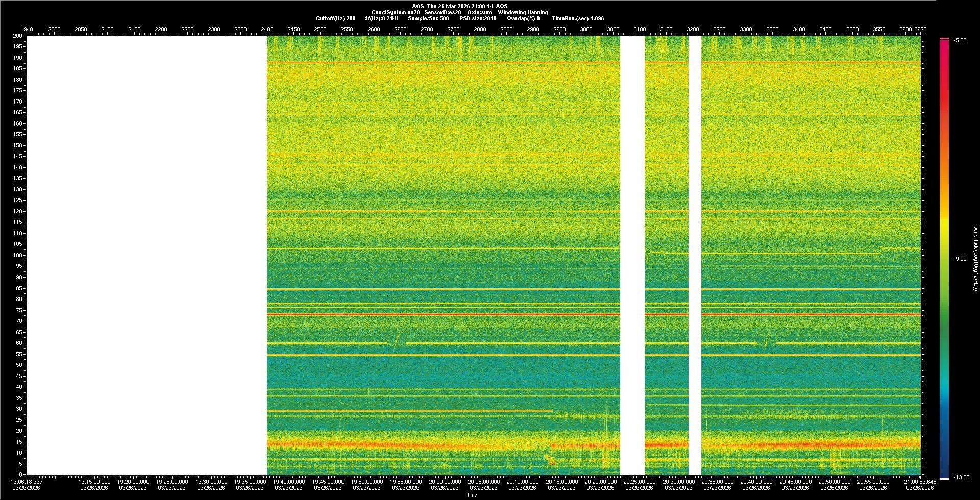Click the -9.00 label on the colorbar
The image size is (980, 500).
click(x=960, y=259)
